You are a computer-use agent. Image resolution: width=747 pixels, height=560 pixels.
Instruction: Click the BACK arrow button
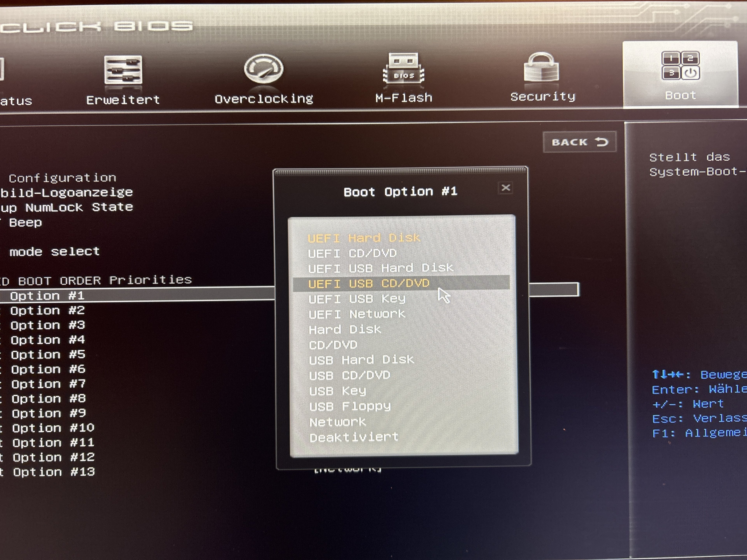[x=580, y=142]
